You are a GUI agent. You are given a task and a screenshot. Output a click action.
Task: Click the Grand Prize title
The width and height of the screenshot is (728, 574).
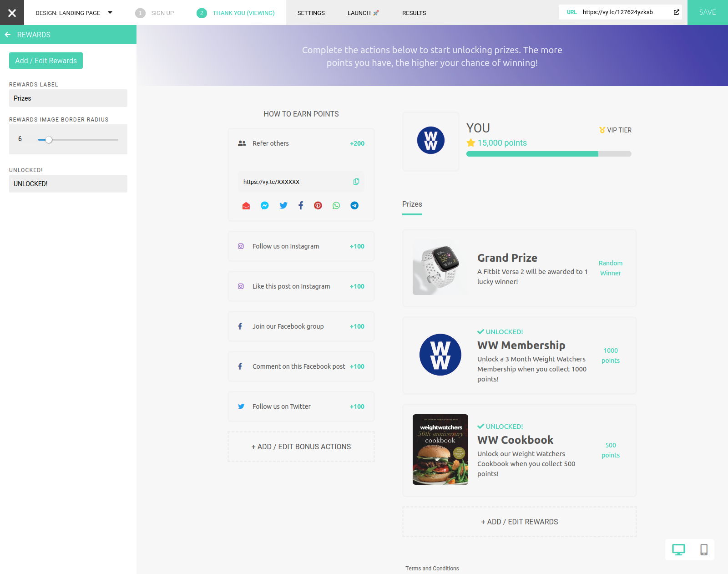point(507,258)
